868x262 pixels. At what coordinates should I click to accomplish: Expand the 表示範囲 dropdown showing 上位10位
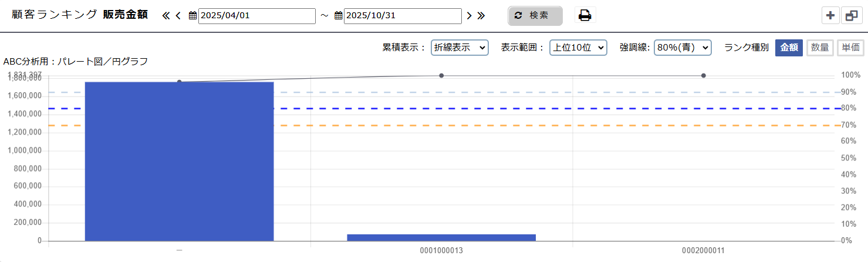577,48
